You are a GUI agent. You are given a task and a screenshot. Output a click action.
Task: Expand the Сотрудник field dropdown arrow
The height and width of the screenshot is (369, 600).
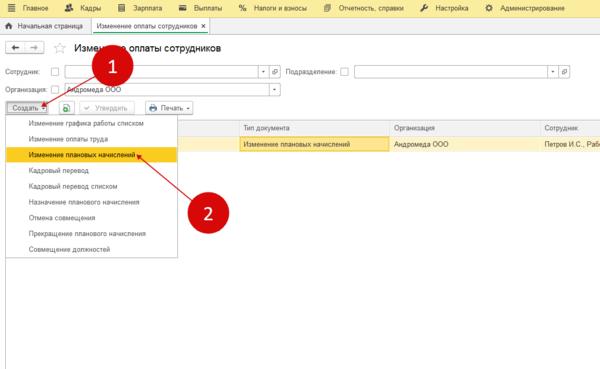(x=263, y=72)
